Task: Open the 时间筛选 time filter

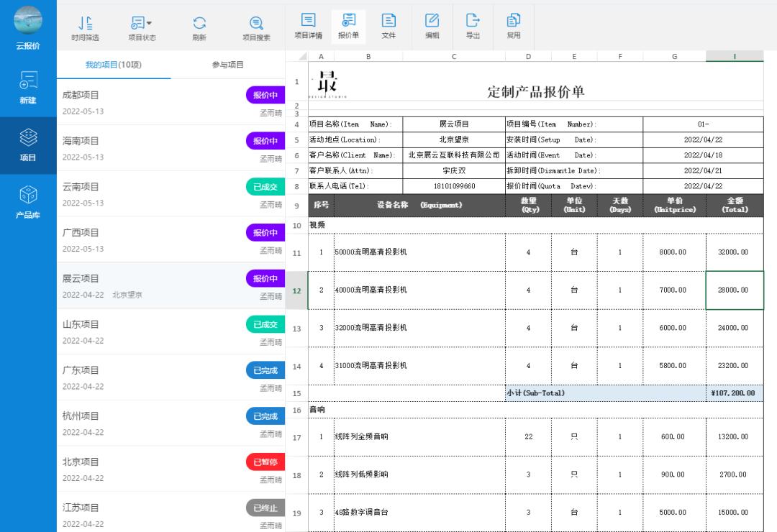Action: (x=86, y=27)
